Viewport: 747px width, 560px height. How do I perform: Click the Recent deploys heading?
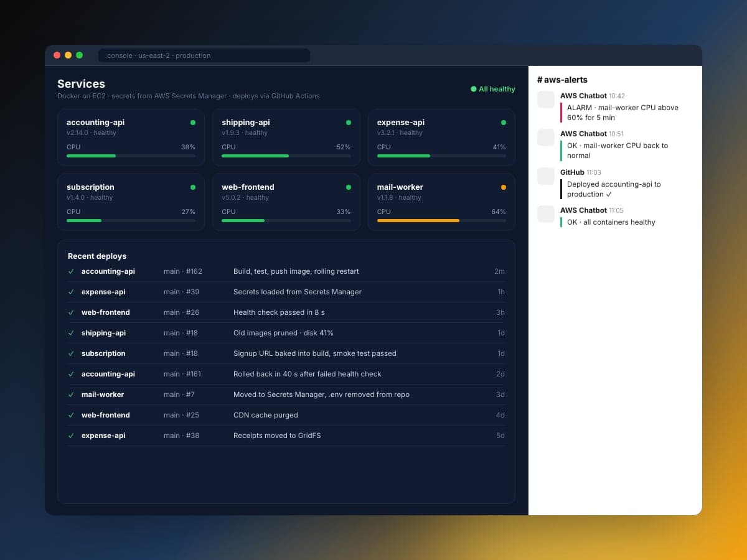pyautogui.click(x=97, y=256)
